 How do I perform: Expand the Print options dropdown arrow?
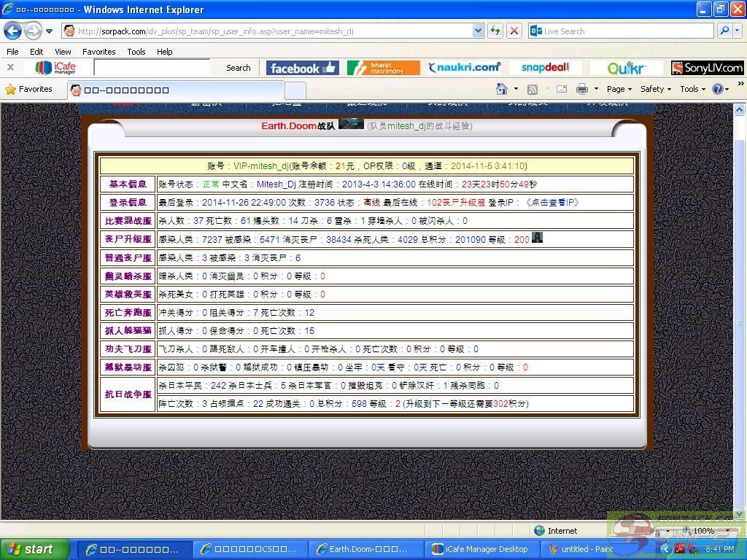(596, 89)
